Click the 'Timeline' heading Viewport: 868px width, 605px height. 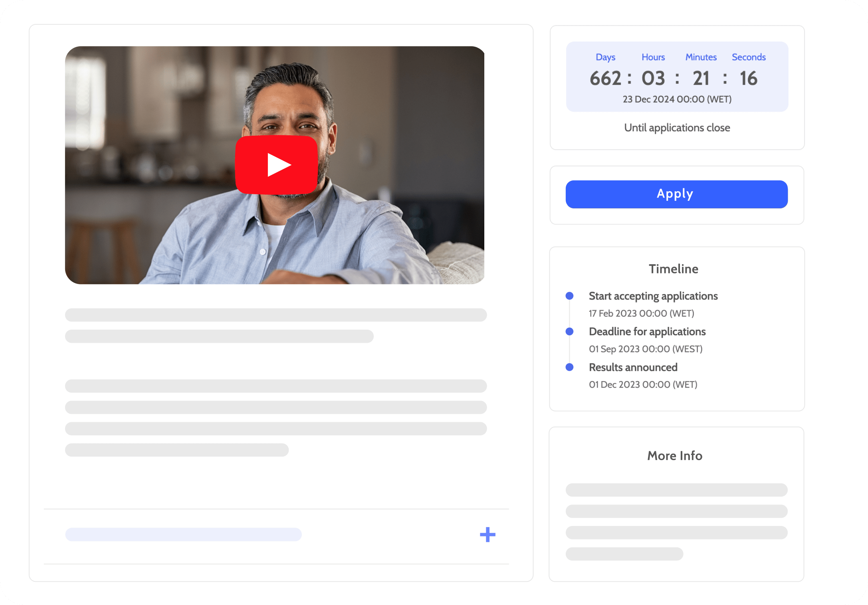[x=674, y=269]
